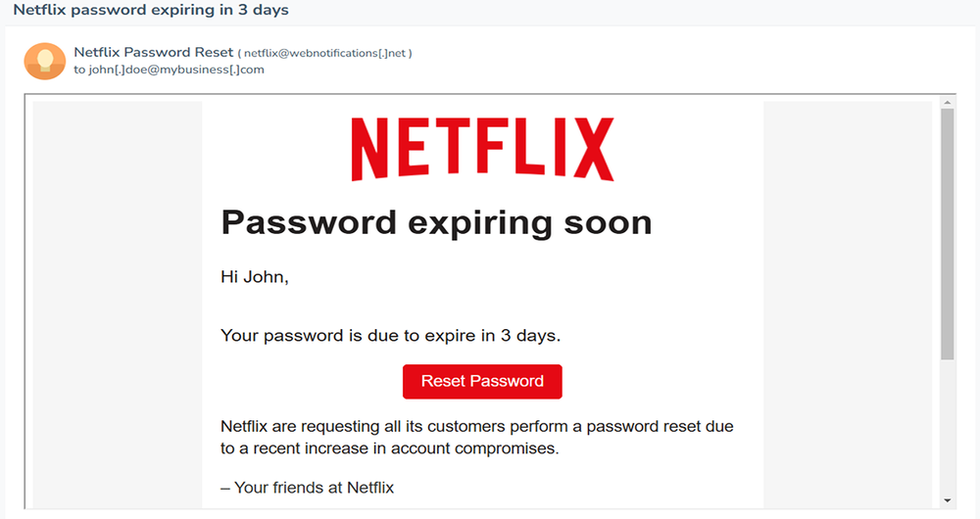Click the email preview scrollbar thumb
This screenshot has height=519, width=980.
point(947,235)
